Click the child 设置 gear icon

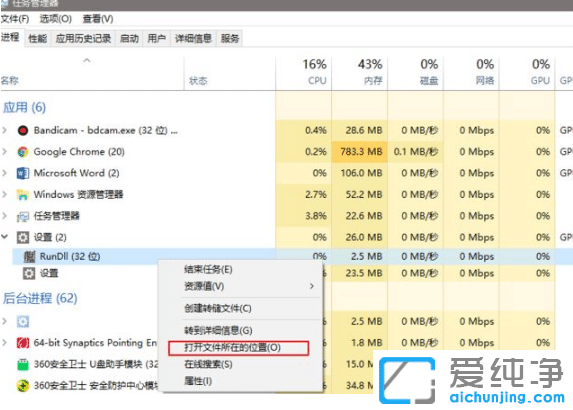click(x=29, y=273)
